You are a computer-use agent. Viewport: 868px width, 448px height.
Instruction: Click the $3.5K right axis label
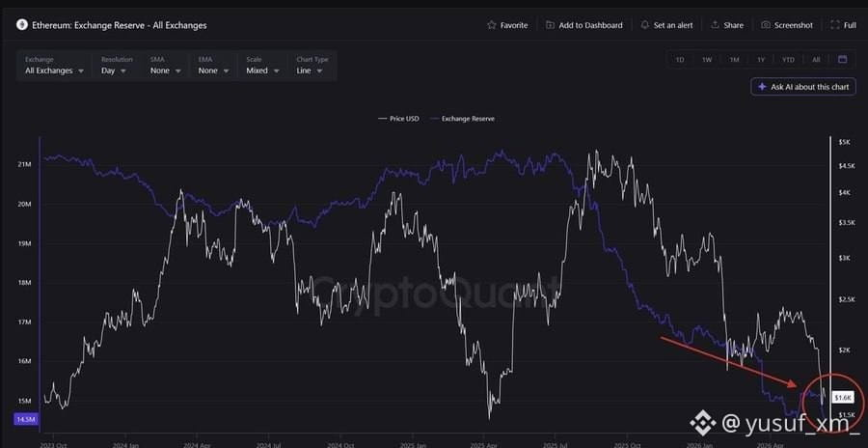coord(846,222)
